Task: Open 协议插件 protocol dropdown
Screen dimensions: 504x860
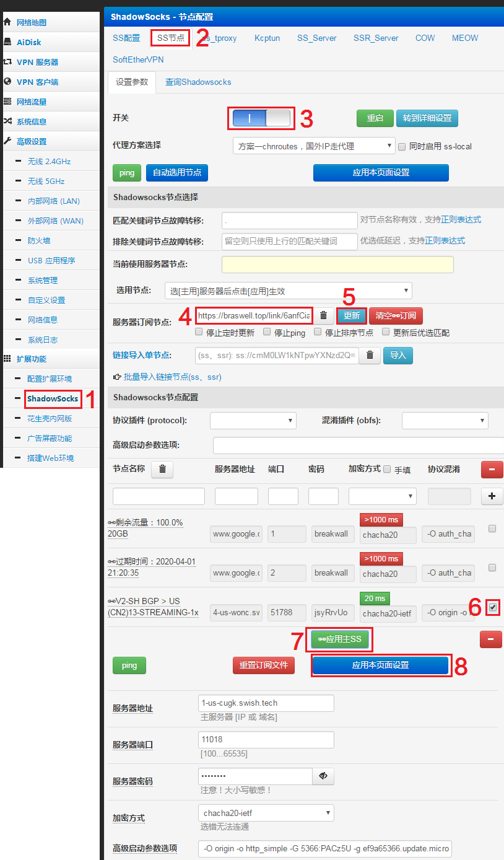Action: (x=253, y=421)
